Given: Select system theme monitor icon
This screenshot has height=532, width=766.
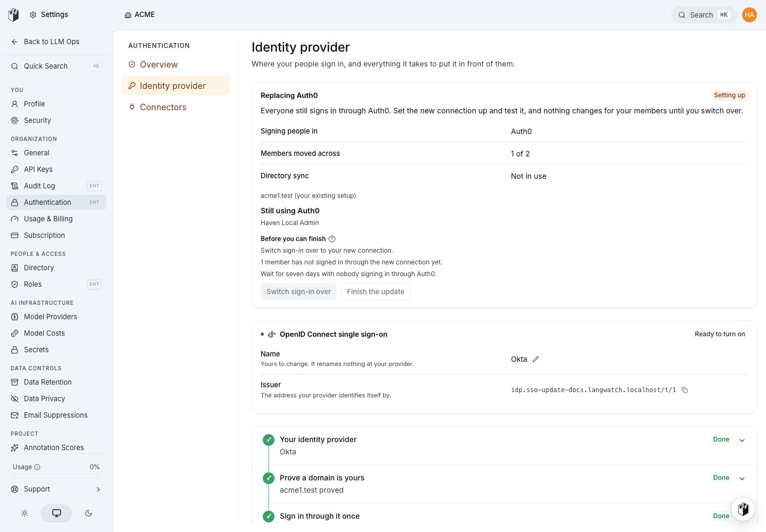Looking at the screenshot, I should 56,513.
